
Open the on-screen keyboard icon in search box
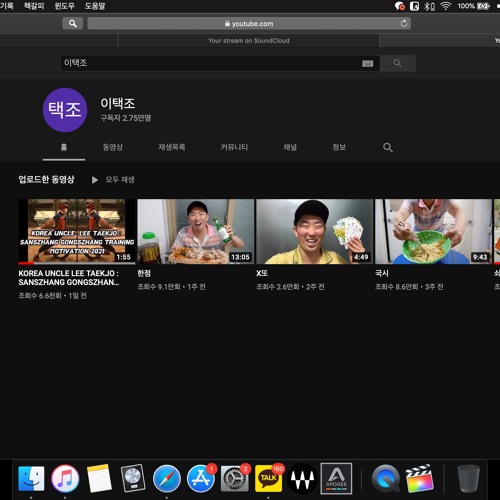(368, 64)
